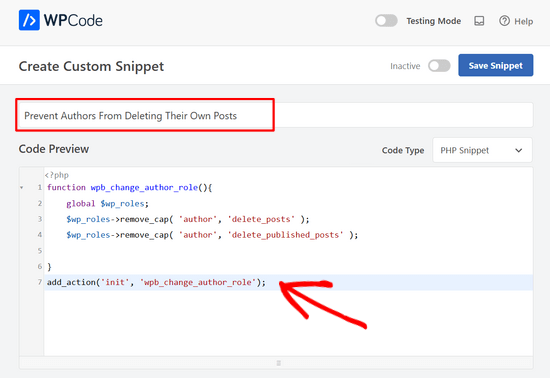Toggle the Testing Mode switch
The height and width of the screenshot is (378, 550).
[386, 21]
